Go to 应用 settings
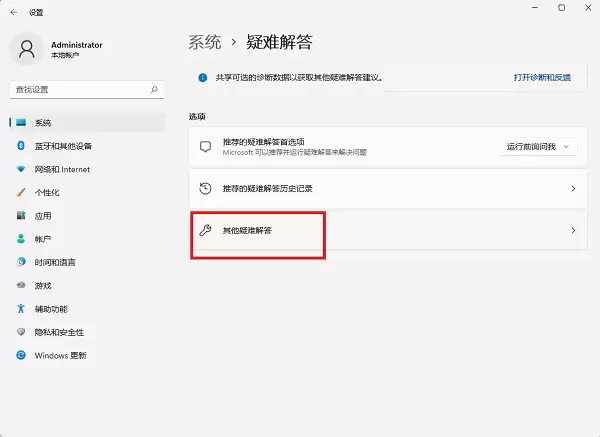This screenshot has height=437, width=600. point(43,216)
